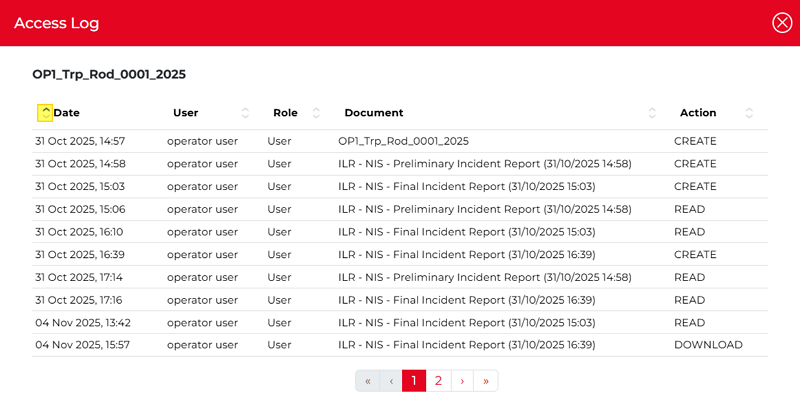
Task: Click READ action in the 16:10 row
Action: tap(689, 232)
